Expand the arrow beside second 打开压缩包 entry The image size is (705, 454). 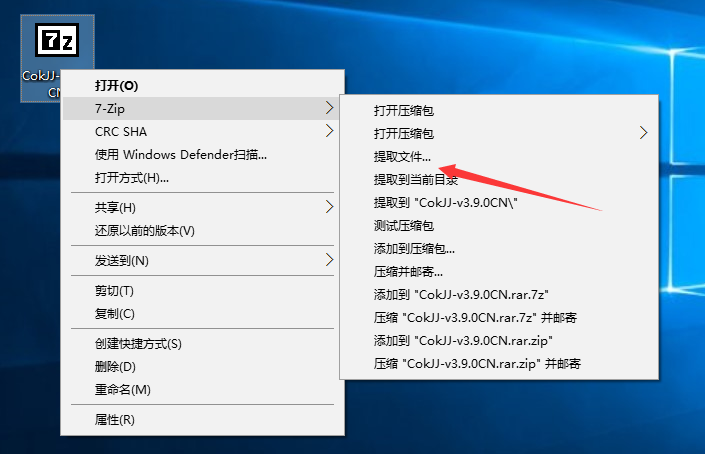pyautogui.click(x=643, y=133)
